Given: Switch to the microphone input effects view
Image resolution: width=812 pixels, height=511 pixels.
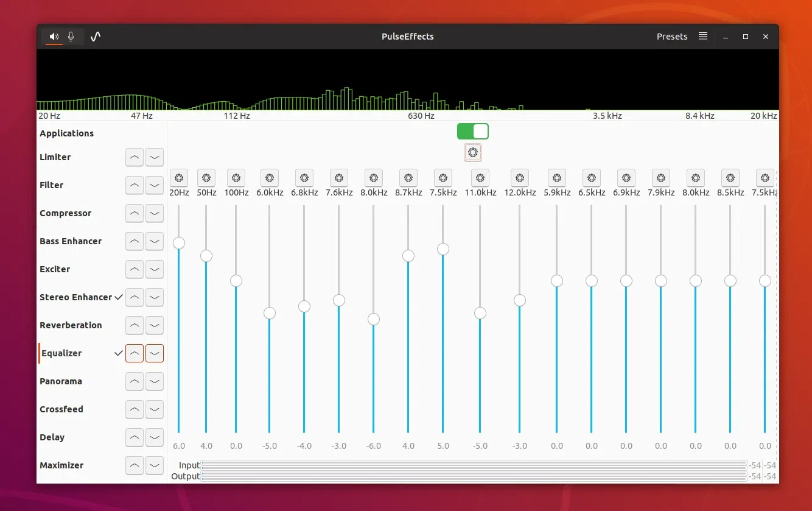Looking at the screenshot, I should [x=71, y=37].
